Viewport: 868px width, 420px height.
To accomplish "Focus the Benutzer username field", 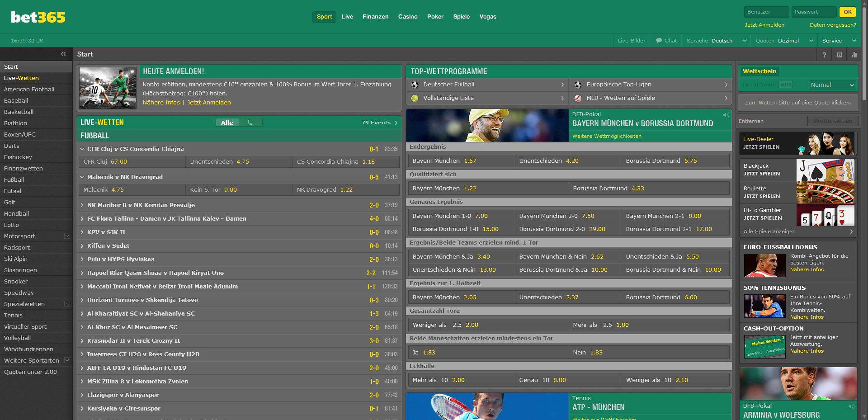I will tap(766, 12).
